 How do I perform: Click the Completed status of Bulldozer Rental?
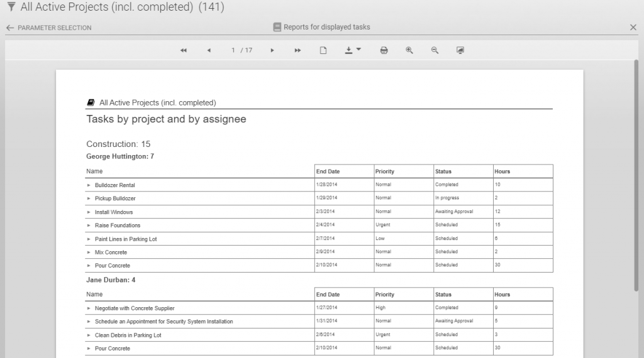pyautogui.click(x=447, y=185)
